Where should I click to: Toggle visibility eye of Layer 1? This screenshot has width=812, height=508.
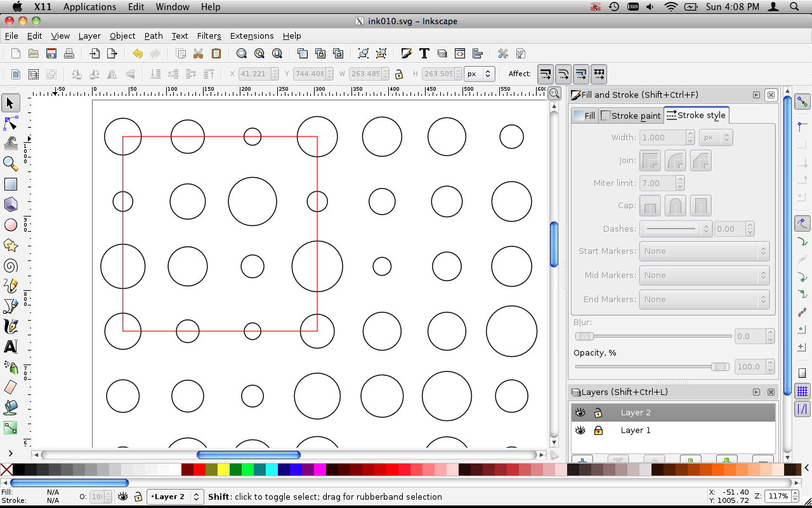580,431
